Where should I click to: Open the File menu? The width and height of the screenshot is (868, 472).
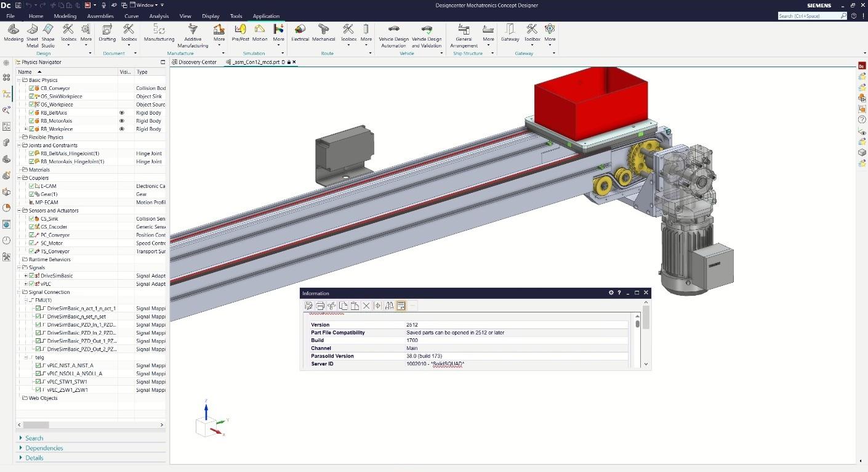pyautogui.click(x=10, y=16)
